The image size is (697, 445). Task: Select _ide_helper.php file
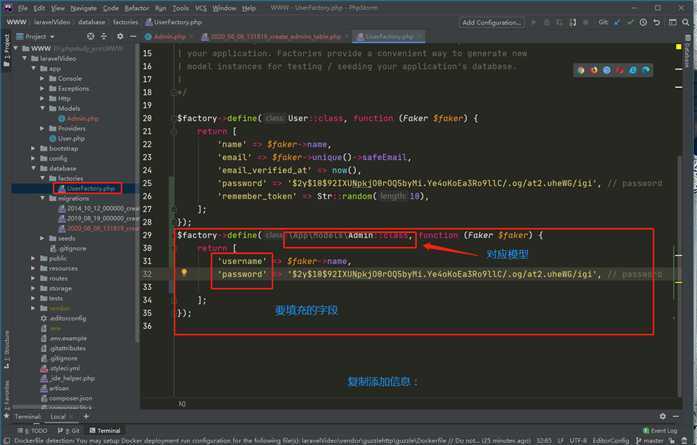point(68,378)
